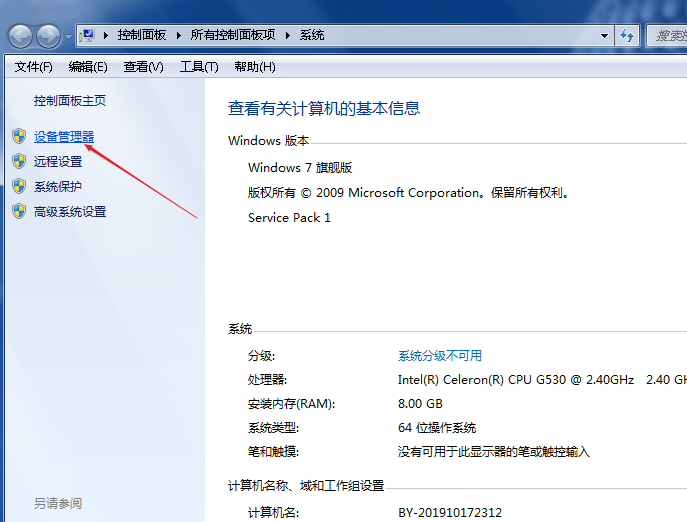This screenshot has width=687, height=522.
Task: Open the 编辑(E) menu
Action: click(88, 67)
